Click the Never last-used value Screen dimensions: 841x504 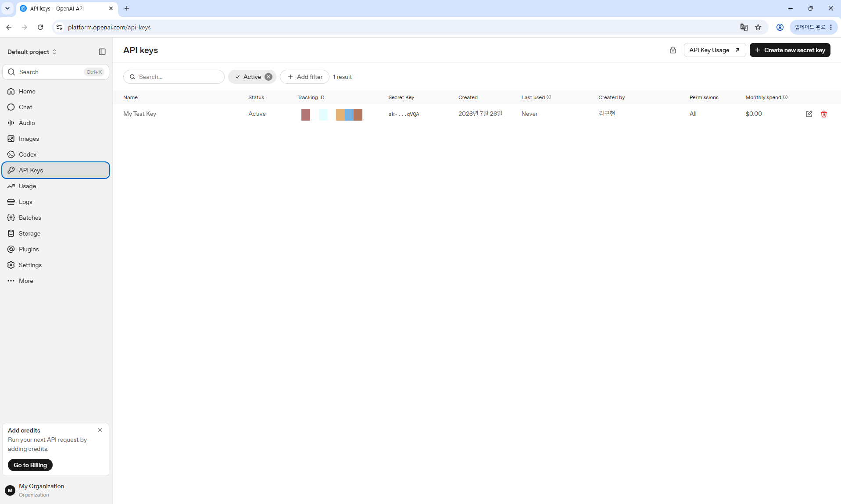click(x=530, y=114)
